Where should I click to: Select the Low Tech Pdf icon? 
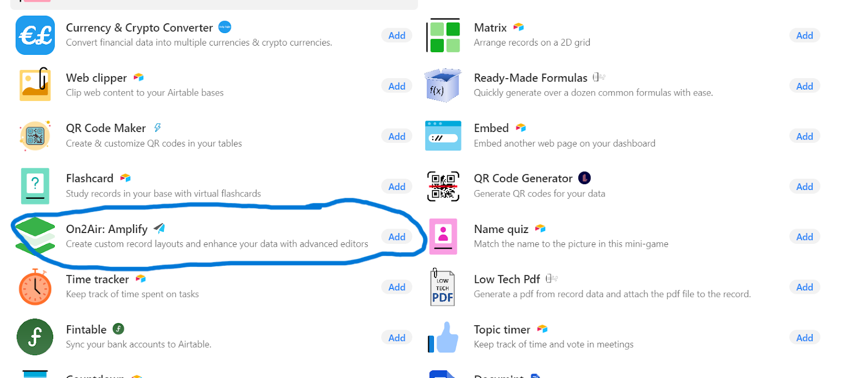point(443,287)
